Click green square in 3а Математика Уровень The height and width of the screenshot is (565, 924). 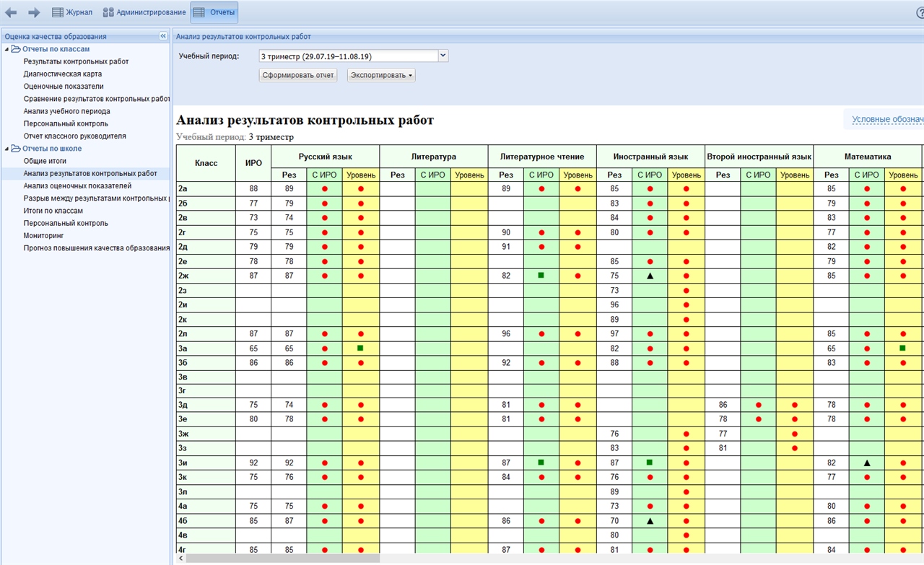tap(902, 348)
